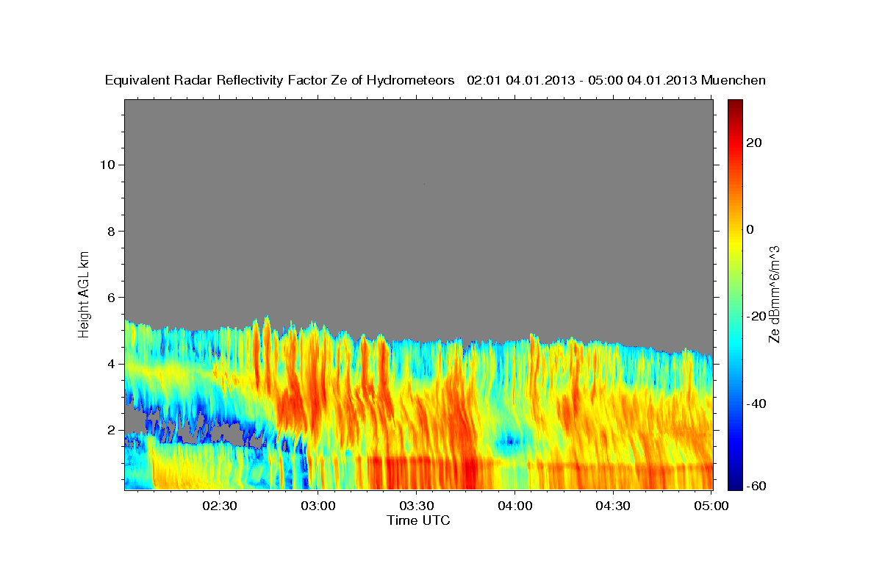Click the 05:00 time tick label
Screen dimensions: 882x588
(711, 506)
